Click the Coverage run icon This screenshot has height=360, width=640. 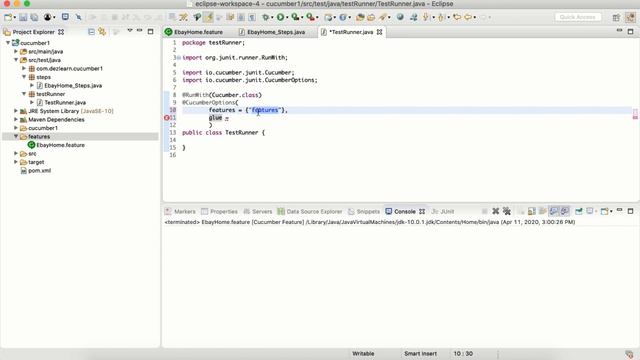coord(295,17)
